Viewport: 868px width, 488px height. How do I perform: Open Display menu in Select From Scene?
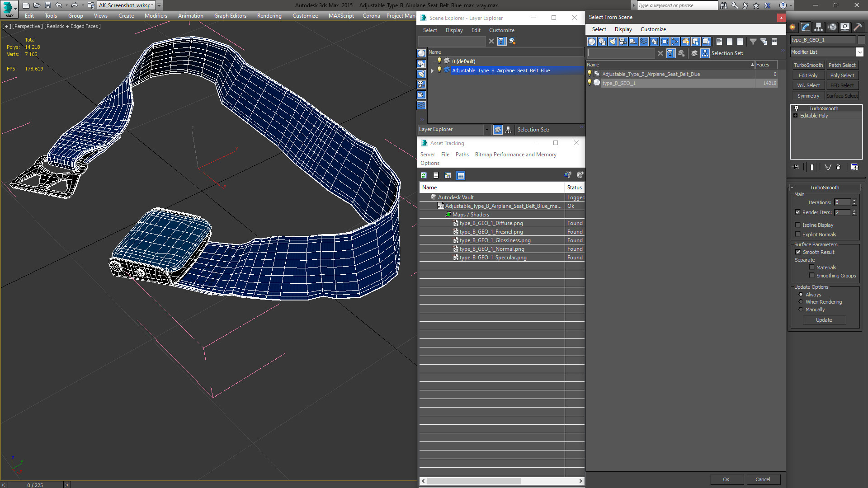[x=623, y=29]
